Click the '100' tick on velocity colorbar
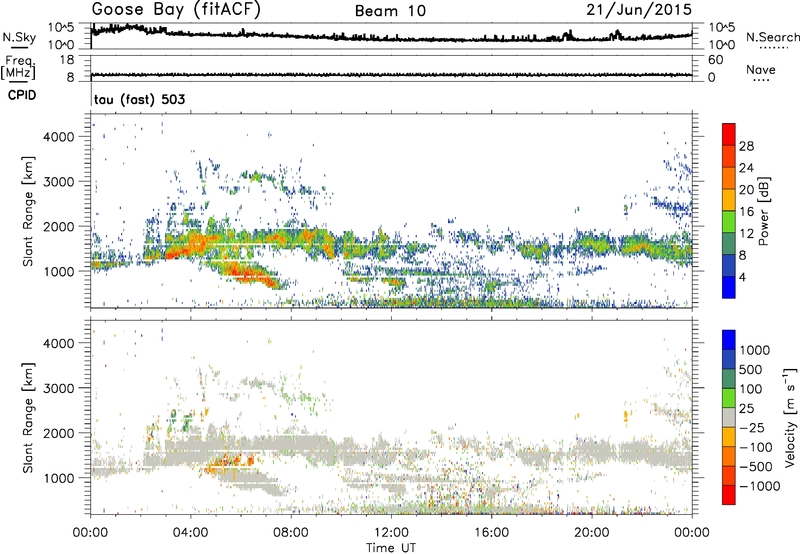Viewport: 800px width, 554px height. point(751,389)
